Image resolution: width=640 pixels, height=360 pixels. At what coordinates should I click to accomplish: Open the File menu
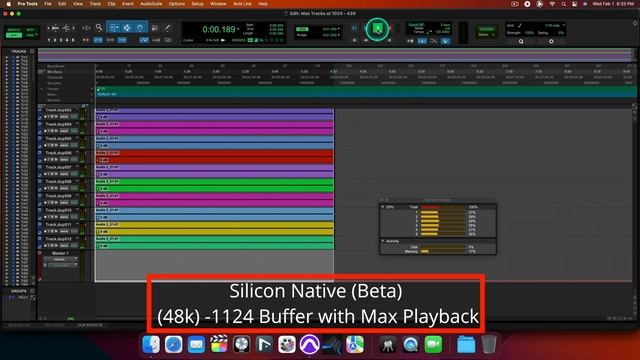click(48, 4)
